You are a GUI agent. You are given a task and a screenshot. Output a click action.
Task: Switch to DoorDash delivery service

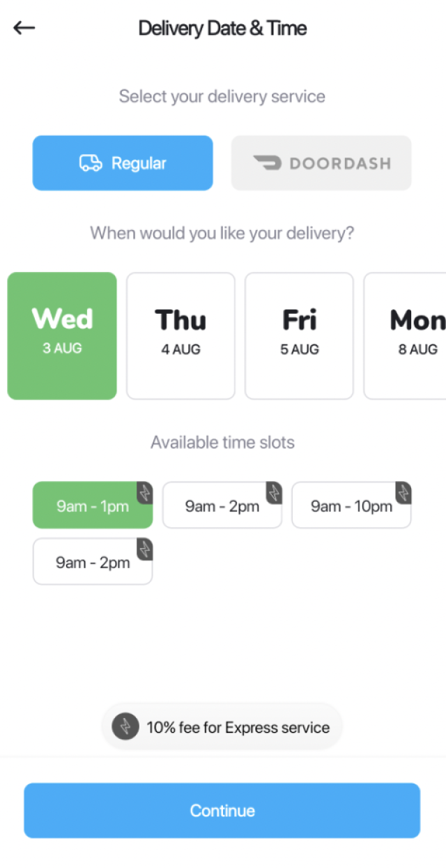point(321,163)
